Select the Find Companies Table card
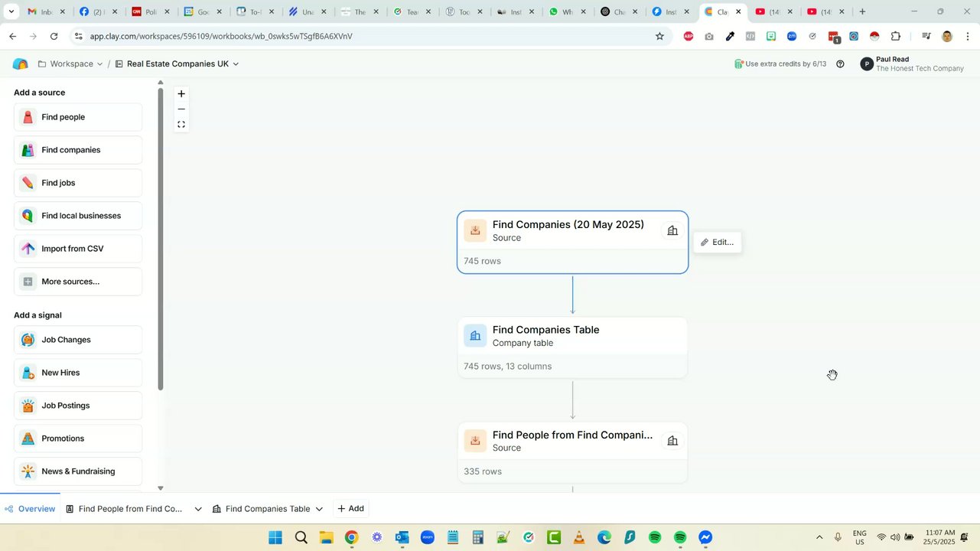The width and height of the screenshot is (980, 551). point(572,348)
